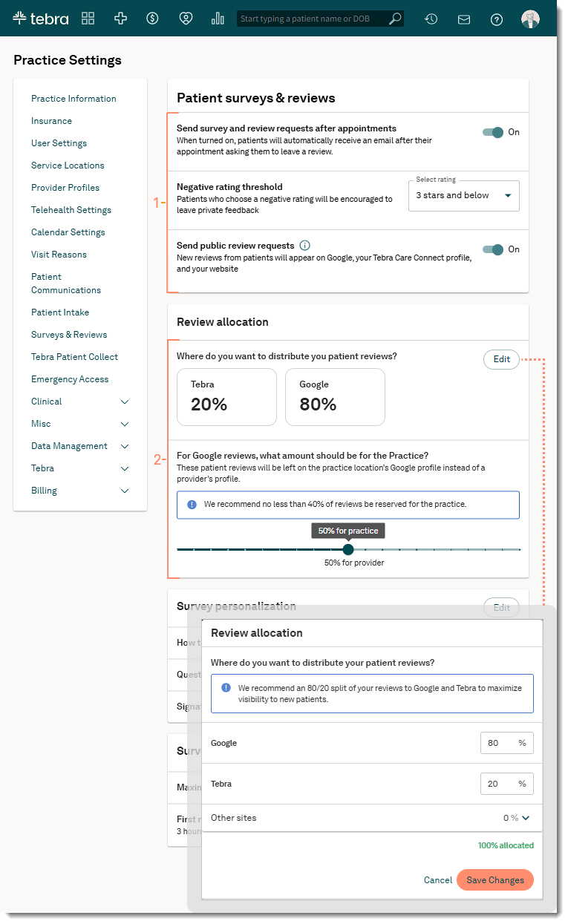Open User Settings page
Viewport: 568px width, 924px height.
coord(59,143)
